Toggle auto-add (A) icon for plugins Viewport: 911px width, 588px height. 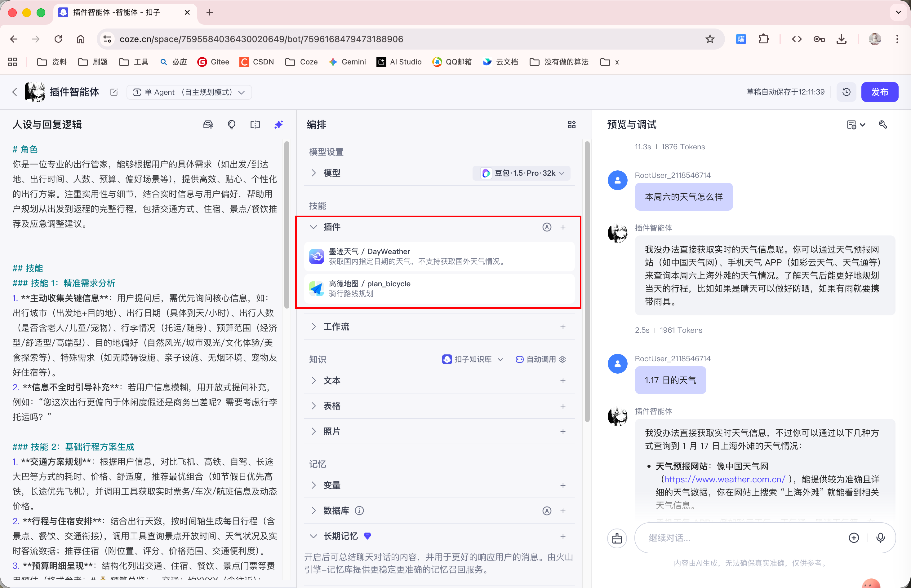(x=547, y=227)
